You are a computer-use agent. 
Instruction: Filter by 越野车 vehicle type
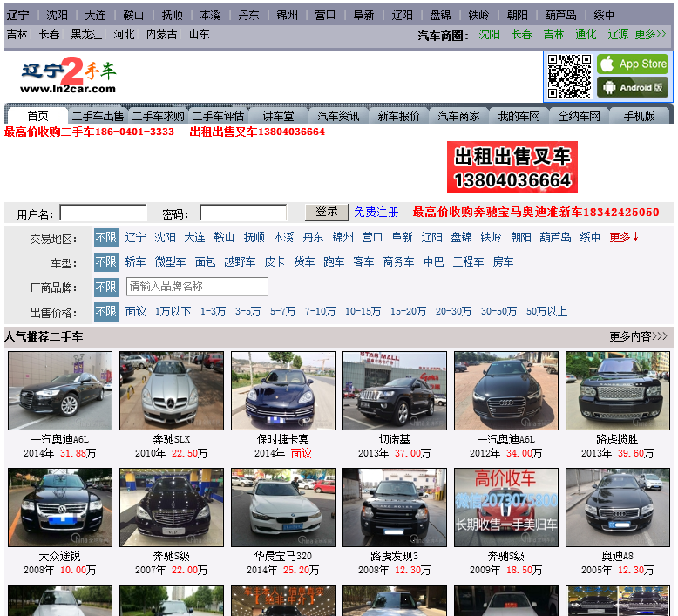[x=240, y=262]
